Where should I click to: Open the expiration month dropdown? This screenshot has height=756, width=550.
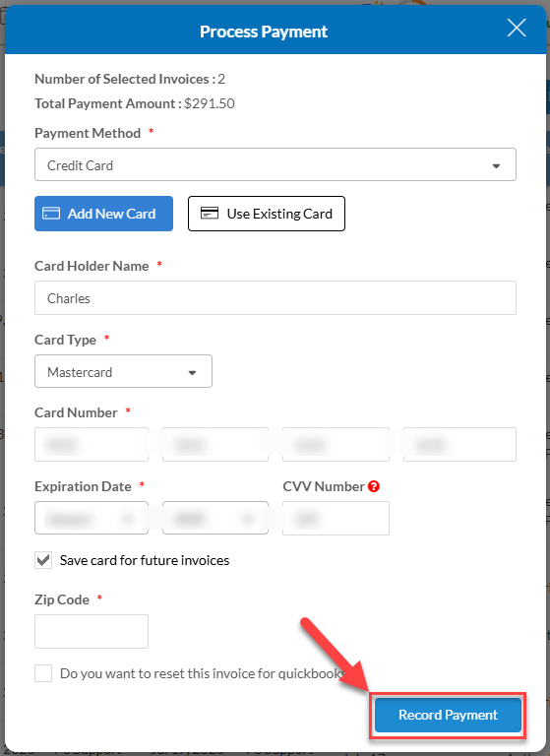tap(92, 518)
